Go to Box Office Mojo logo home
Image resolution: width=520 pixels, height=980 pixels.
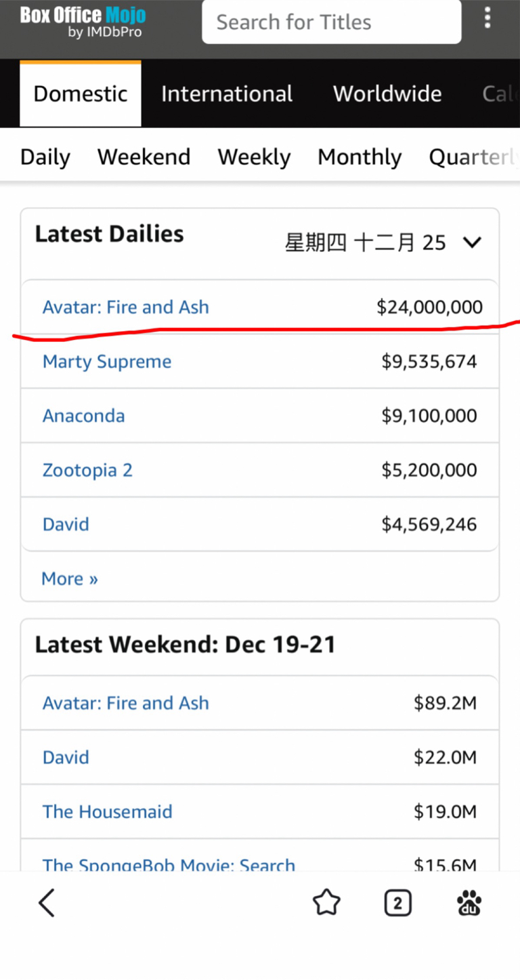pos(83,22)
